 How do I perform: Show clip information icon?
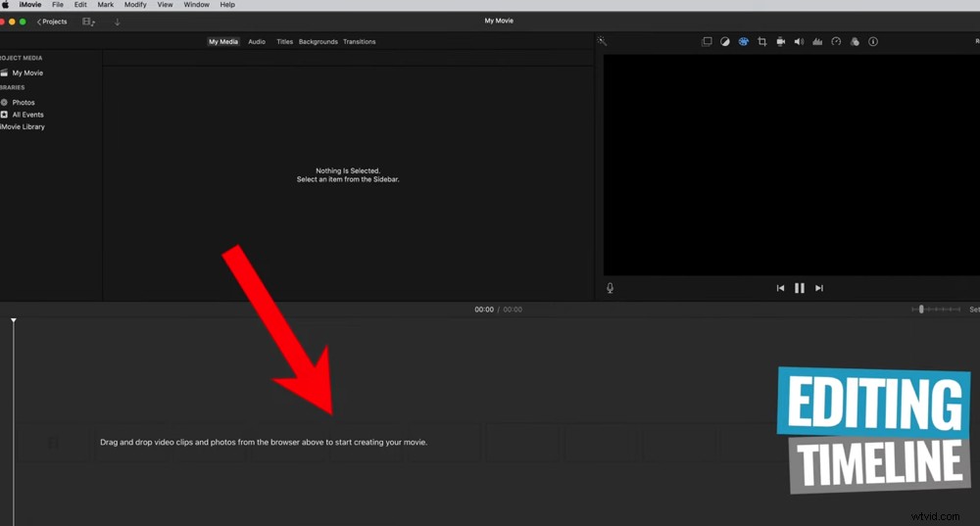[873, 42]
